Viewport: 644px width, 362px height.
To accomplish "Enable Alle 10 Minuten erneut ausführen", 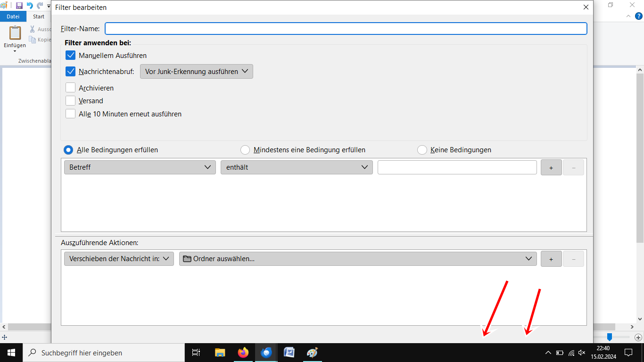I will tap(71, 114).
